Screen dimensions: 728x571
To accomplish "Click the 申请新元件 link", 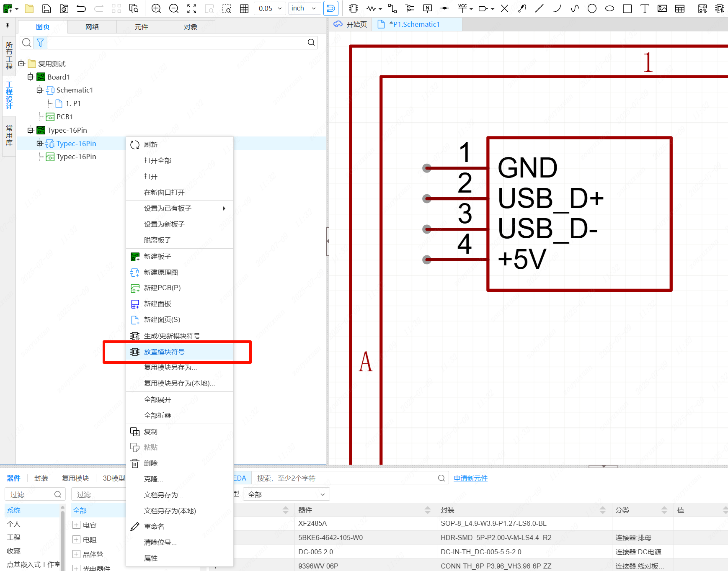I will 470,478.
